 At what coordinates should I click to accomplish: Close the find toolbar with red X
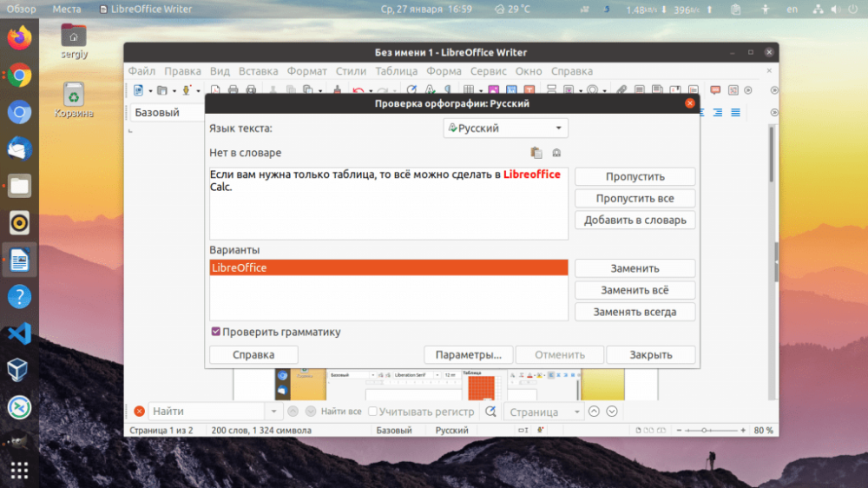tap(139, 412)
